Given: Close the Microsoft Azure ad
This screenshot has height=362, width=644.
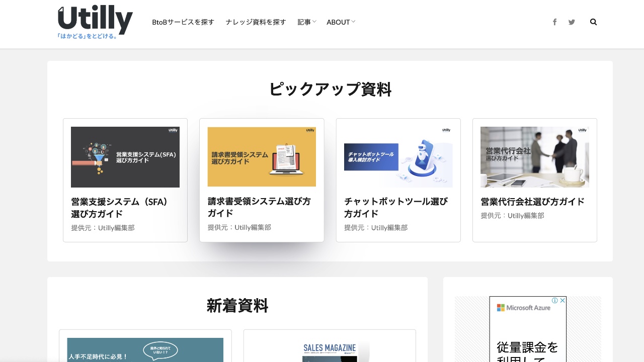Looking at the screenshot, I should click(562, 300).
